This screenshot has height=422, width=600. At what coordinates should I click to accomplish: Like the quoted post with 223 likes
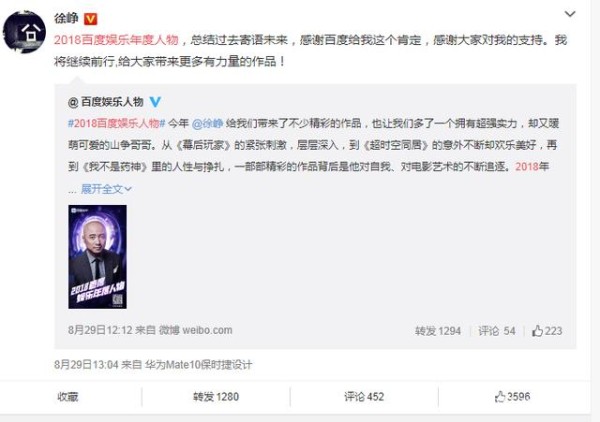coord(547,331)
